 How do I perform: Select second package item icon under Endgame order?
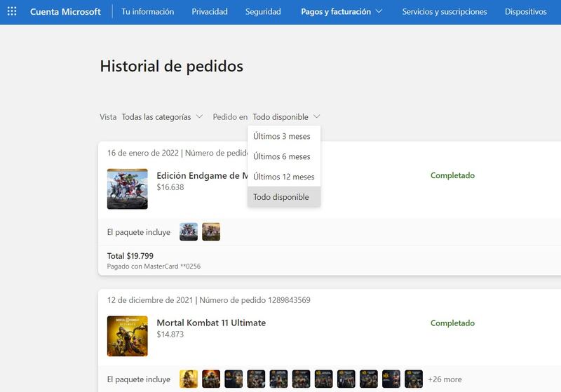[x=211, y=232]
